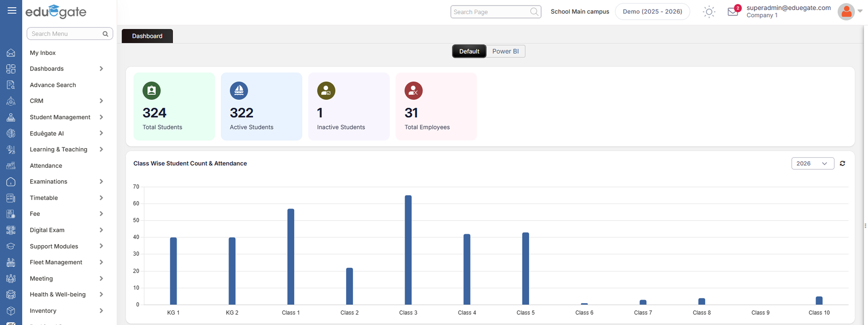The image size is (868, 325).
Task: Open the Demo (2025 - 2026) academic year selector
Action: [652, 12]
